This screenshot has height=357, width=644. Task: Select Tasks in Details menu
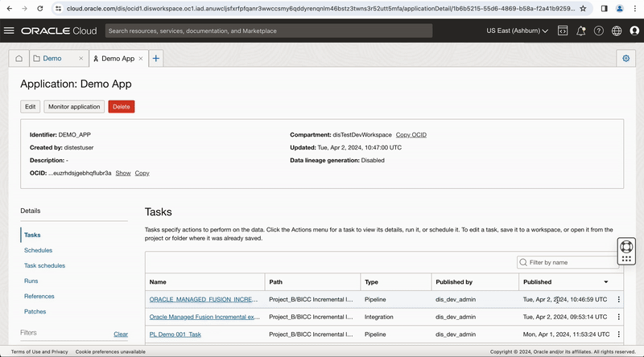point(32,235)
